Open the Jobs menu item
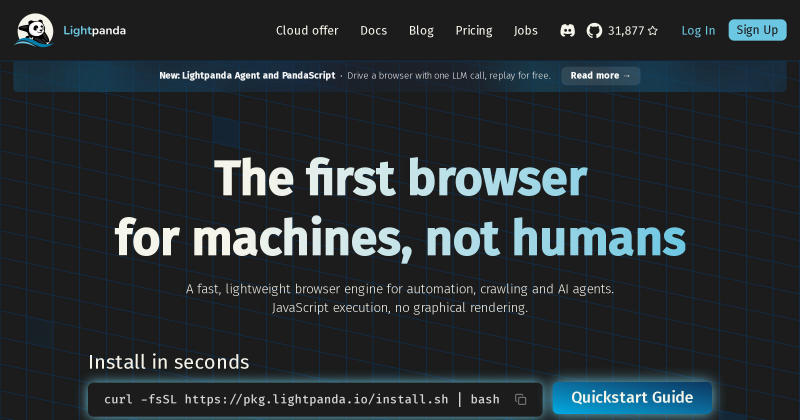The width and height of the screenshot is (800, 420). (x=526, y=31)
